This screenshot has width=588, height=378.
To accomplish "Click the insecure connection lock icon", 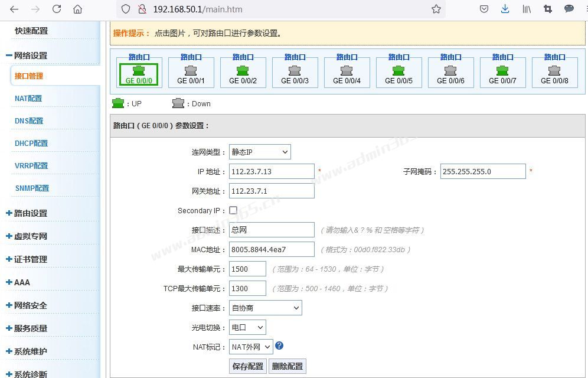I will [x=142, y=9].
